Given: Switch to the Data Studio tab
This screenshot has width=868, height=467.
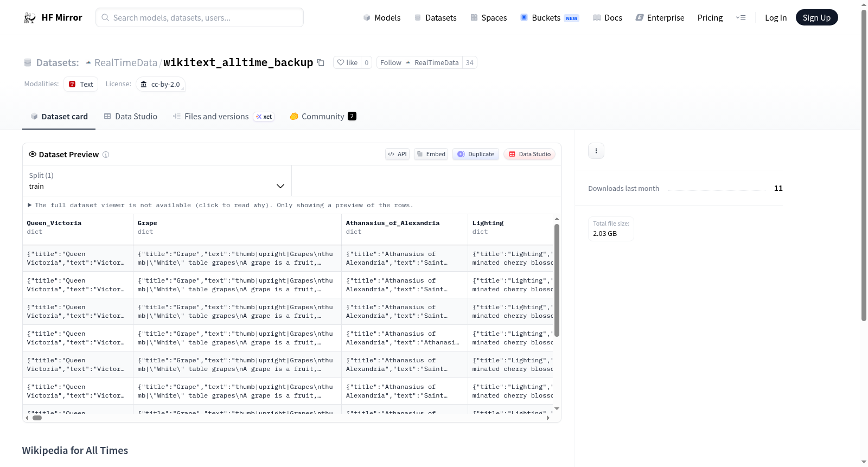Looking at the screenshot, I should click(x=131, y=117).
